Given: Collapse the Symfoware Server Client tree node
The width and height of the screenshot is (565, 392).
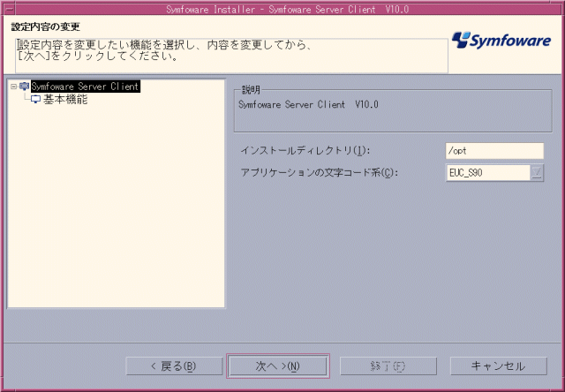Looking at the screenshot, I should click(x=14, y=87).
